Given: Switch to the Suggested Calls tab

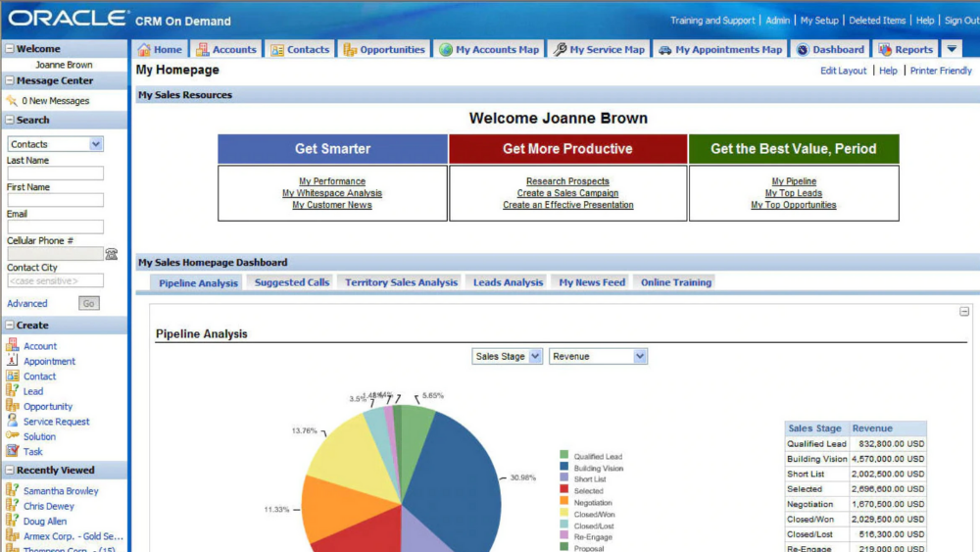Looking at the screenshot, I should (292, 282).
